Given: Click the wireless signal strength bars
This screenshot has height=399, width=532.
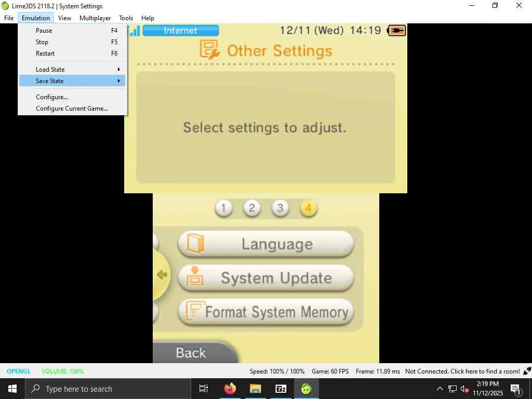Looking at the screenshot, I should coord(135,31).
